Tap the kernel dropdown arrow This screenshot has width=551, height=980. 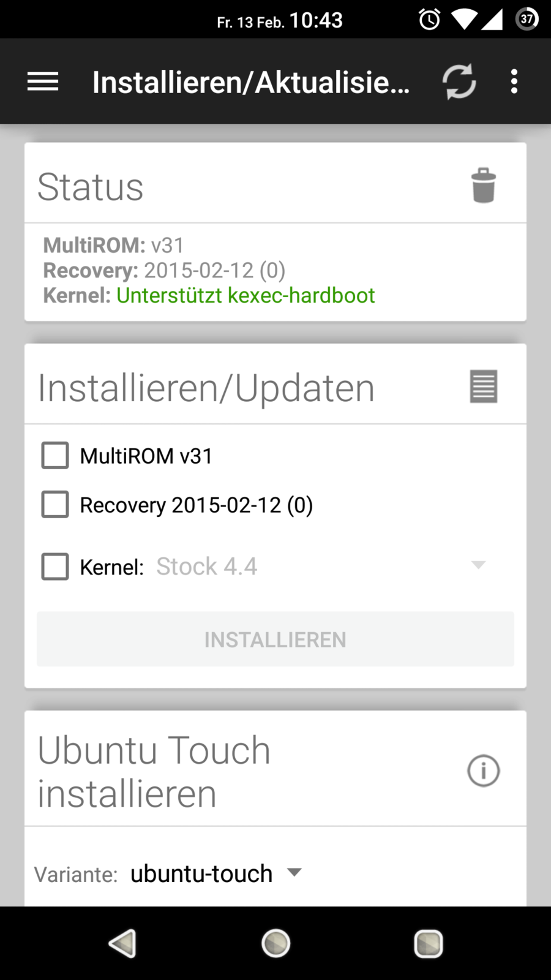(x=479, y=565)
